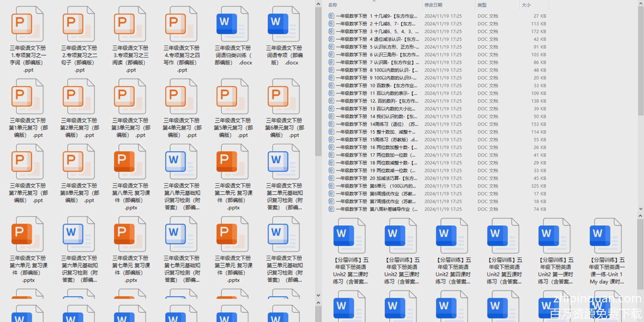Click the 第6单元复习 PPT file icon
This screenshot has width=644, height=322.
tap(284, 97)
